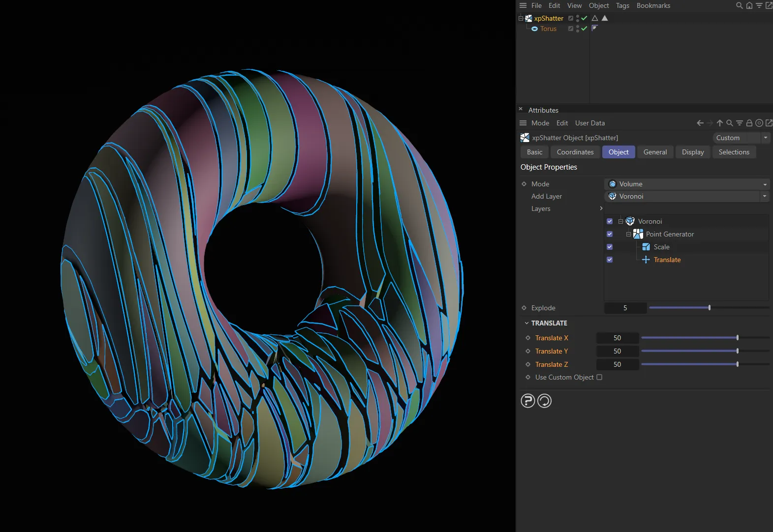Click the up arrow in the Attributes toolbar

click(x=719, y=123)
